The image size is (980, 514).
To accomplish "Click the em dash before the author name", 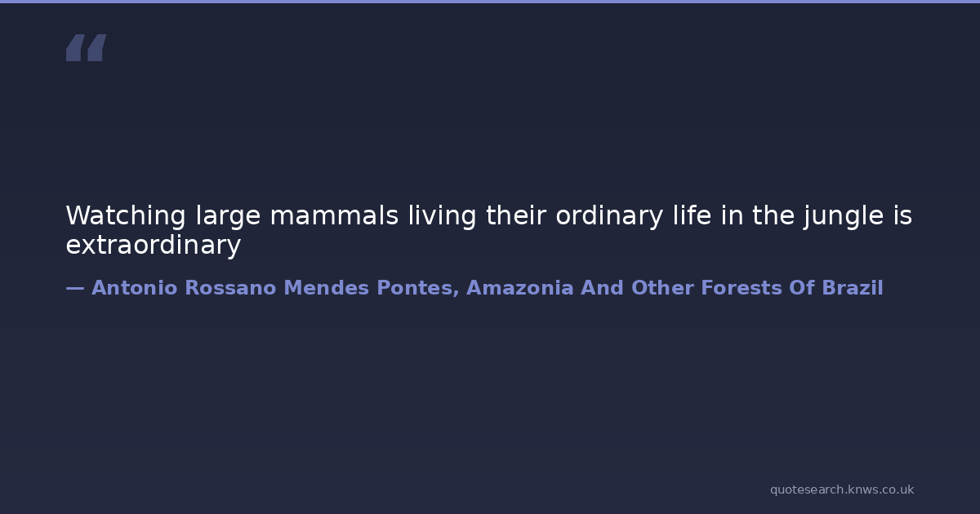I will [74, 288].
